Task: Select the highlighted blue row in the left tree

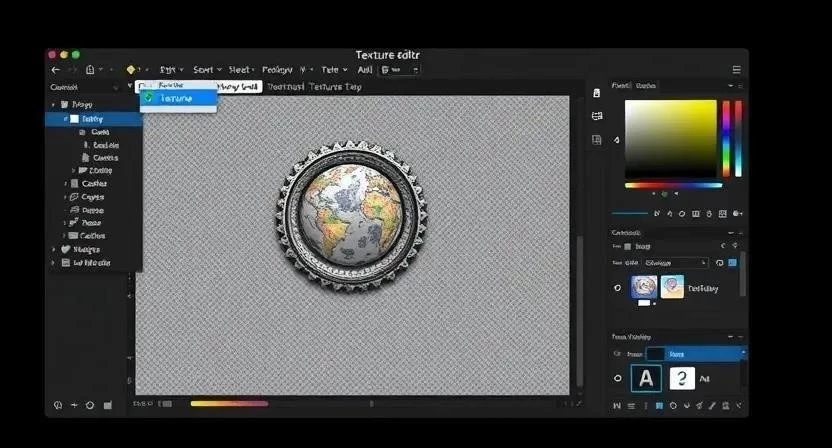Action: pyautogui.click(x=93, y=118)
